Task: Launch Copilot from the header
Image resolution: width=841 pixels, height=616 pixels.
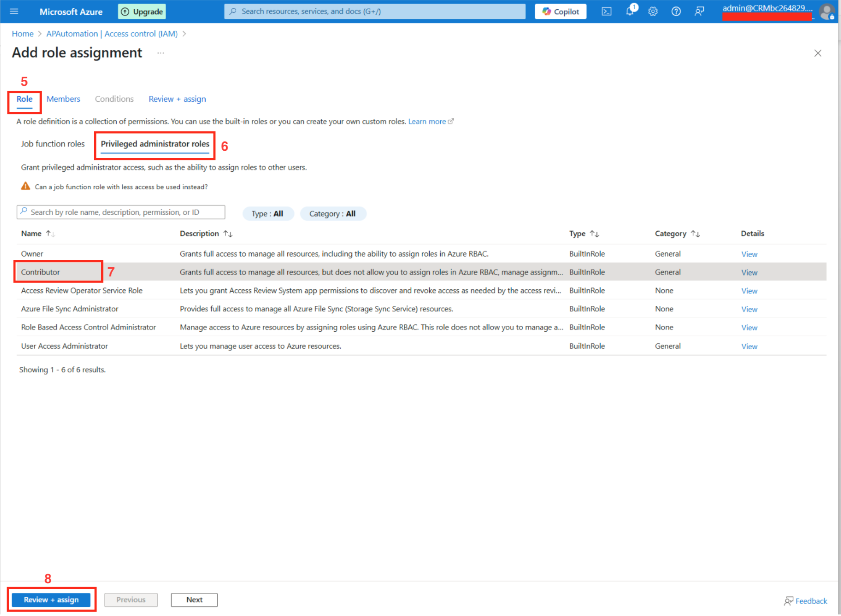Action: click(560, 11)
